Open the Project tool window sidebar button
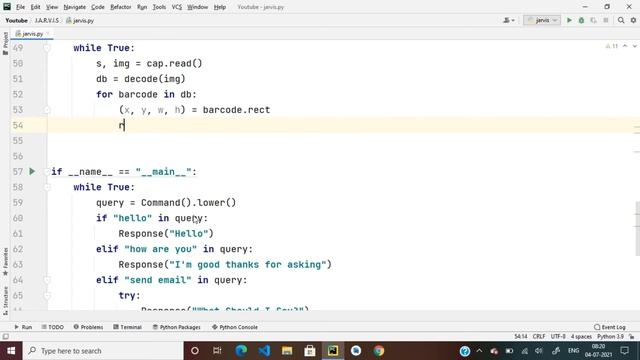Screen dimensions: 640x360 (5, 43)
